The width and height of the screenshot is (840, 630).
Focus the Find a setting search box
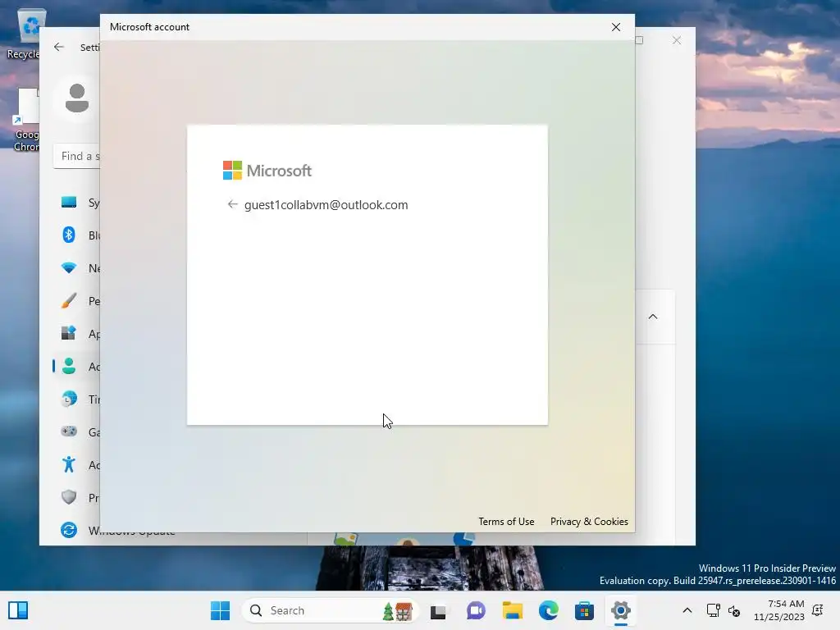pyautogui.click(x=77, y=157)
